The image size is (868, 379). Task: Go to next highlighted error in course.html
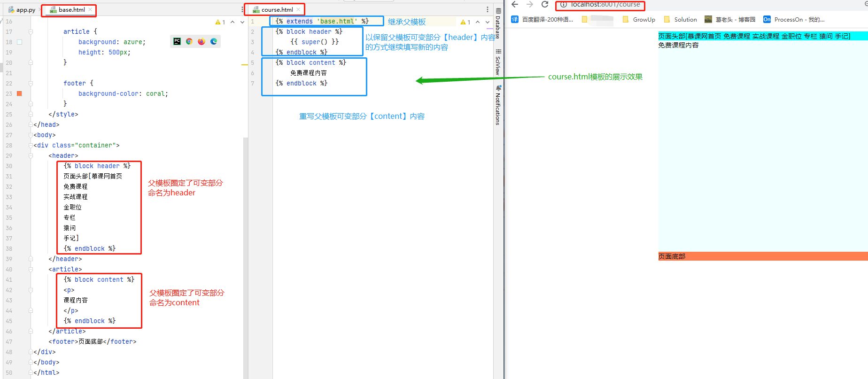coord(488,22)
